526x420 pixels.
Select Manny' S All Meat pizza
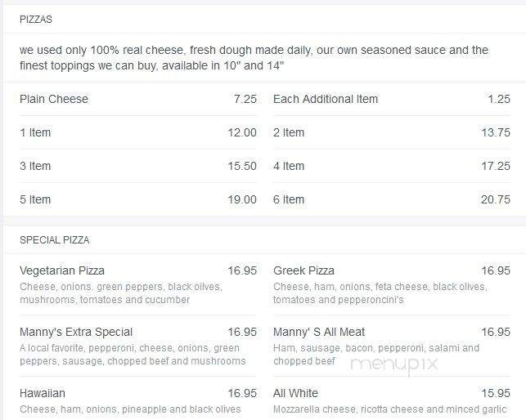(392, 346)
